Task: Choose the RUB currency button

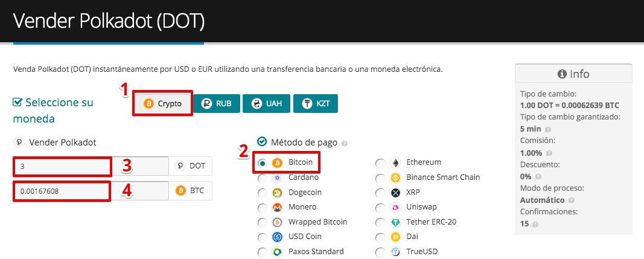Action: 217,104
